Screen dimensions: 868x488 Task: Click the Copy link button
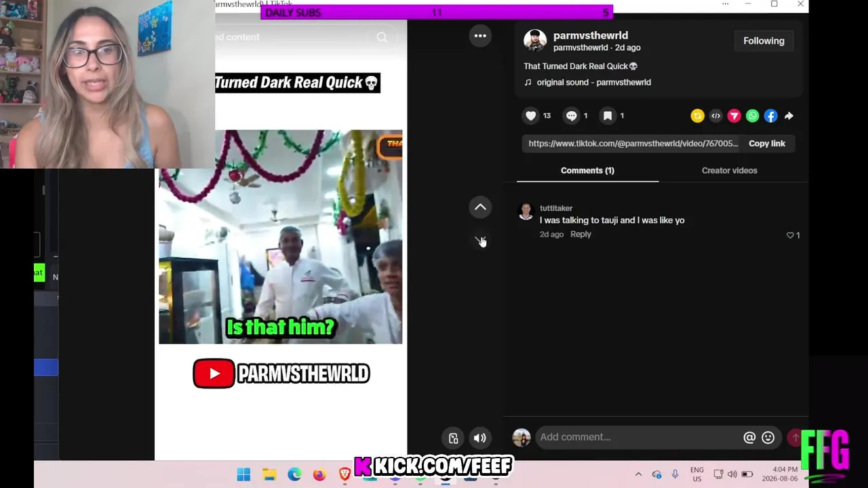pyautogui.click(x=767, y=144)
